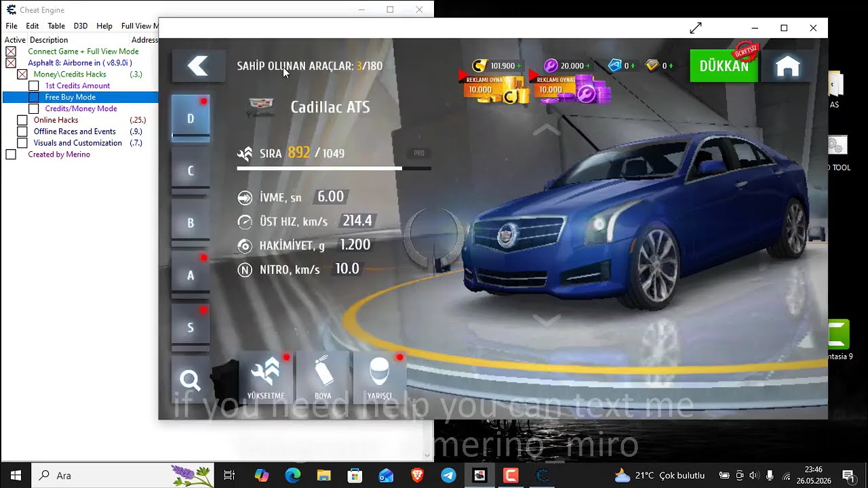Select the Visuals and Customization entry text
Image resolution: width=868 pixels, height=488 pixels.
[x=78, y=143]
